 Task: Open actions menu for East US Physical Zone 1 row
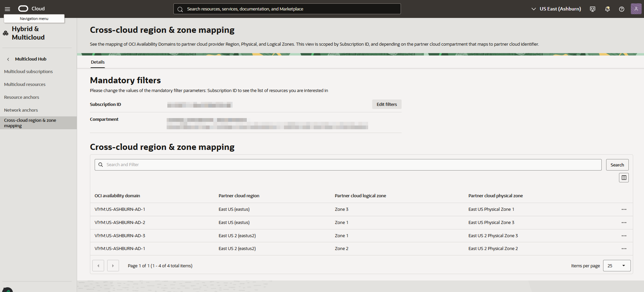tap(624, 209)
